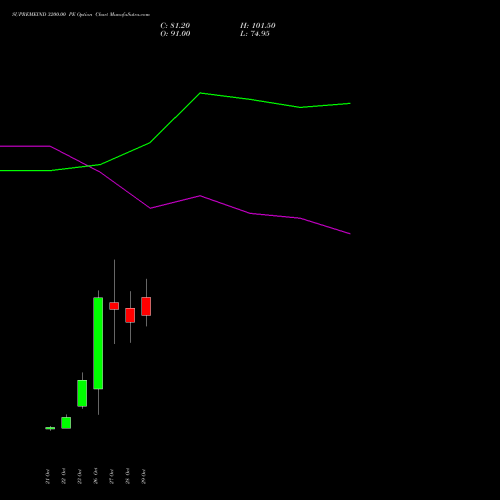Select the open value 'O: 91.00'

coord(175,34)
